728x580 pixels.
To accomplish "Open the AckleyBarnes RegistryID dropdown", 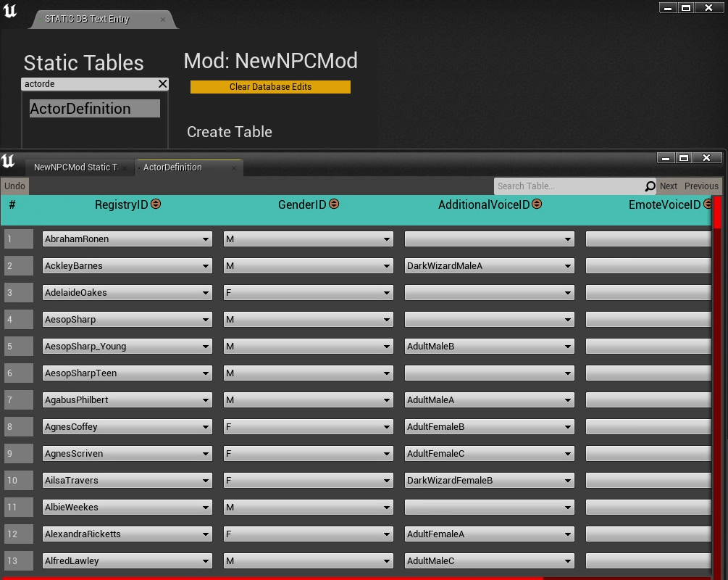I will click(x=127, y=266).
